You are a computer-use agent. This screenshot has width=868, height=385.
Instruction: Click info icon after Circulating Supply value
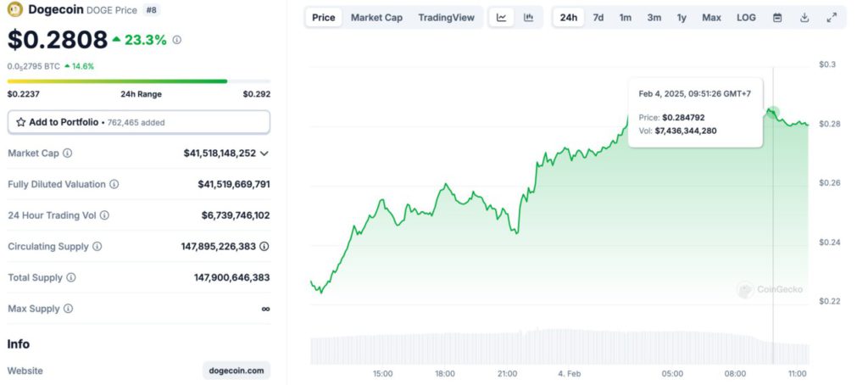coord(264,247)
